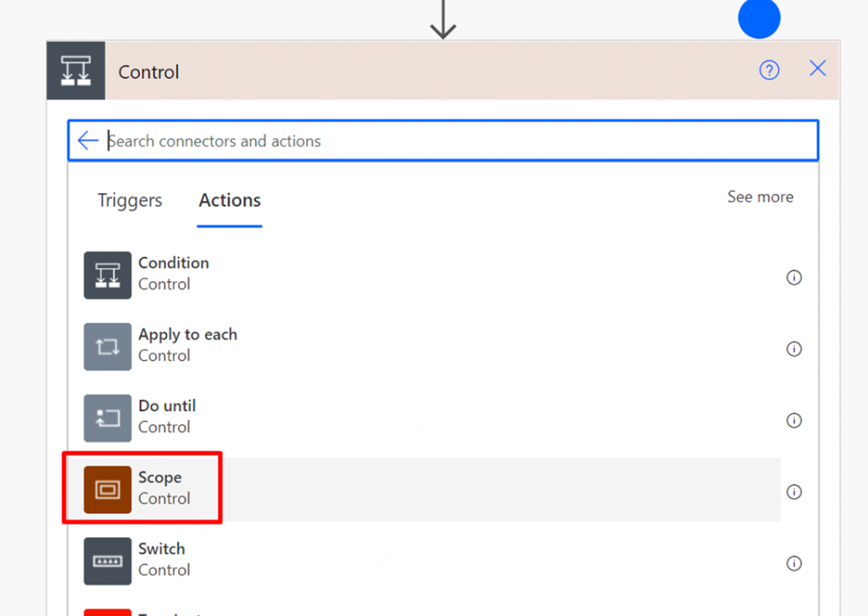
Task: Focus the Search connectors and actions field
Action: pyautogui.click(x=458, y=141)
